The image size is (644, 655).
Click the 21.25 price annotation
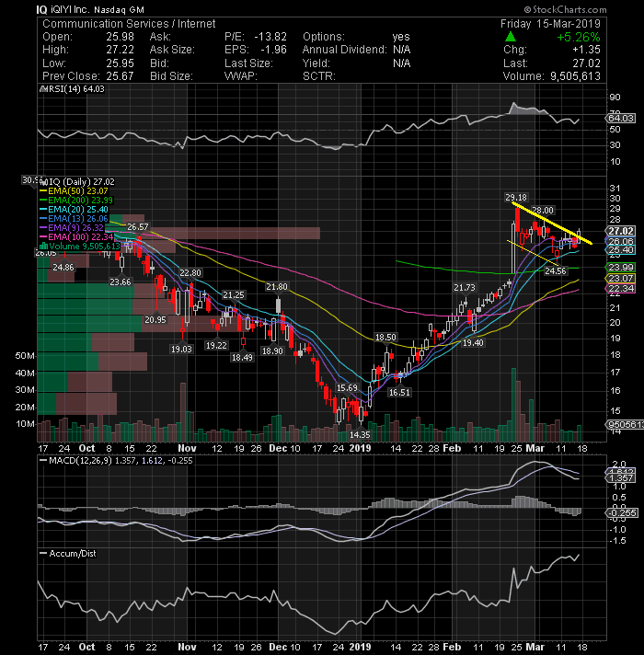[234, 295]
